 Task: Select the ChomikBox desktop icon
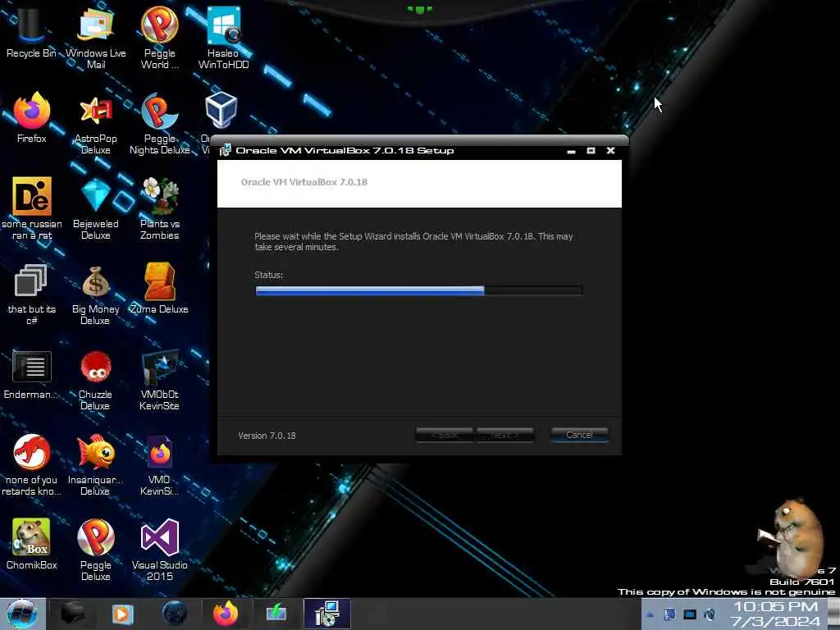pos(31,543)
